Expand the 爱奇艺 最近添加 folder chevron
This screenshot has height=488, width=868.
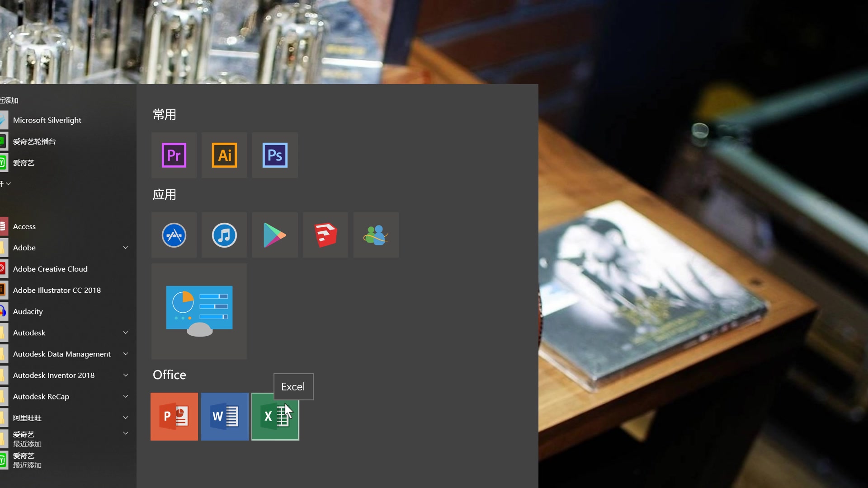(126, 433)
